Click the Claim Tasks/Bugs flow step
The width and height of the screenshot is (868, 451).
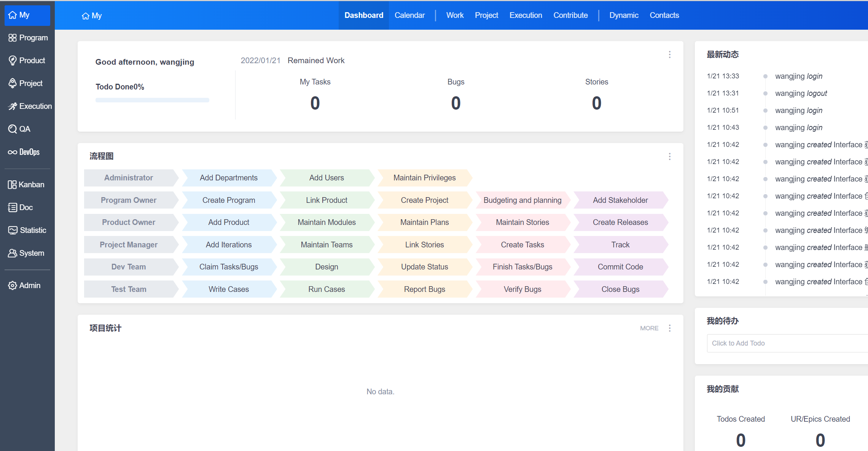pos(229,267)
